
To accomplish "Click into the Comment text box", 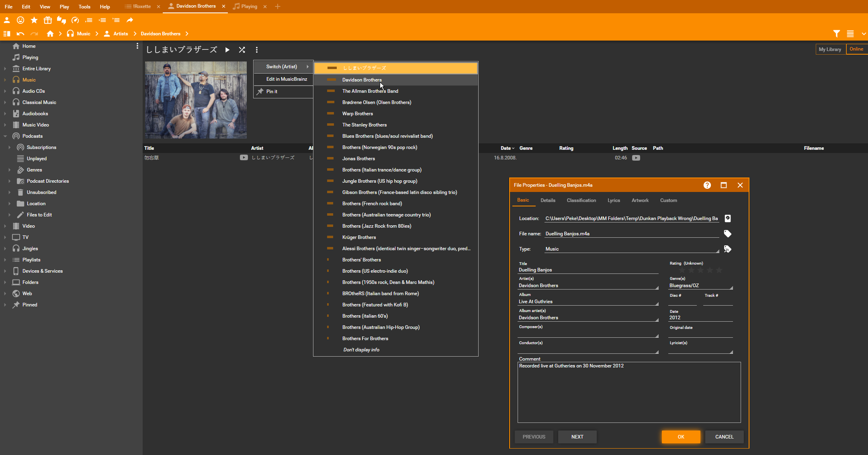I will coord(629,392).
